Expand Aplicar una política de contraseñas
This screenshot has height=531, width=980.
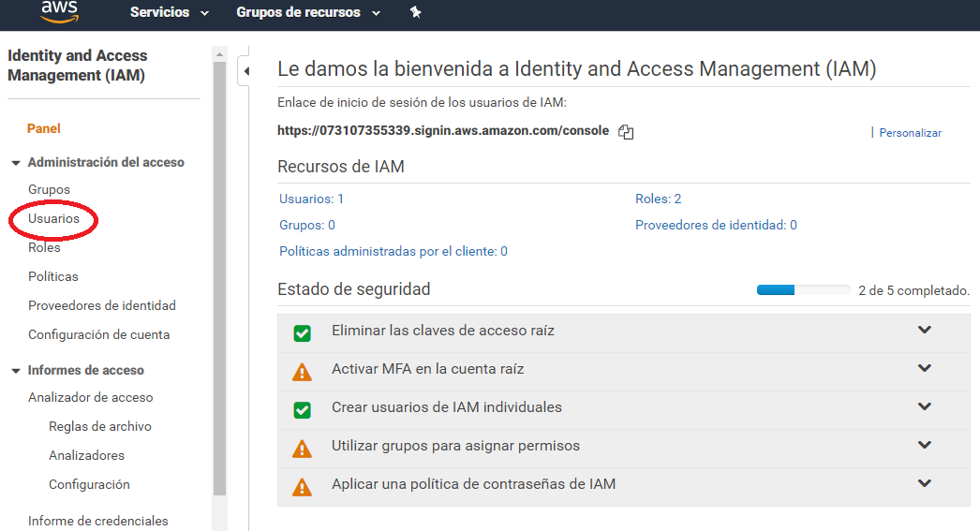click(925, 483)
